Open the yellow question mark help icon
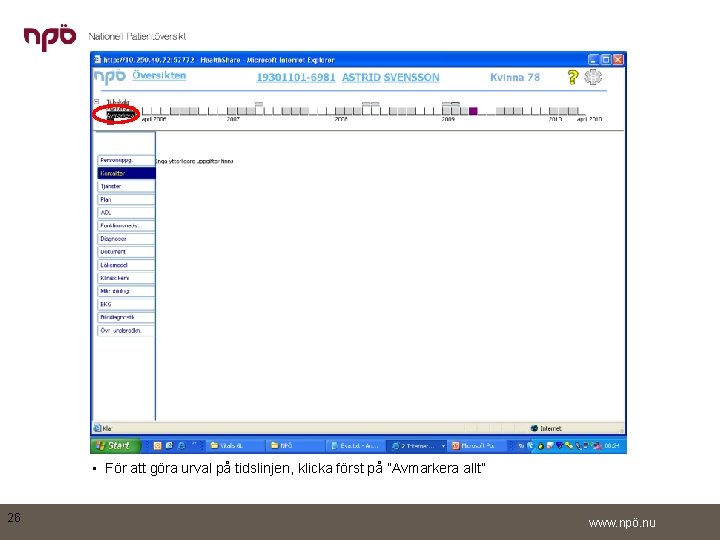 (572, 77)
